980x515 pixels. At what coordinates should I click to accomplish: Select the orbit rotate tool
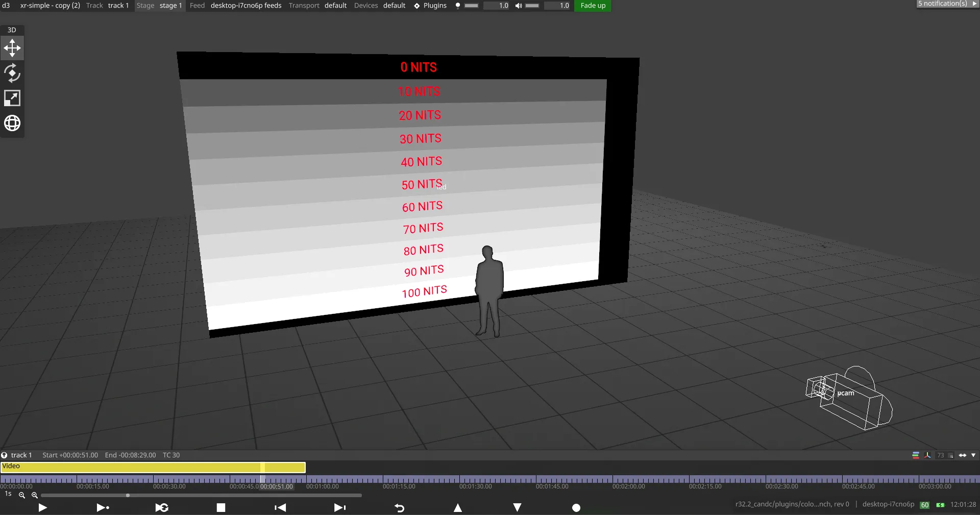[12, 73]
